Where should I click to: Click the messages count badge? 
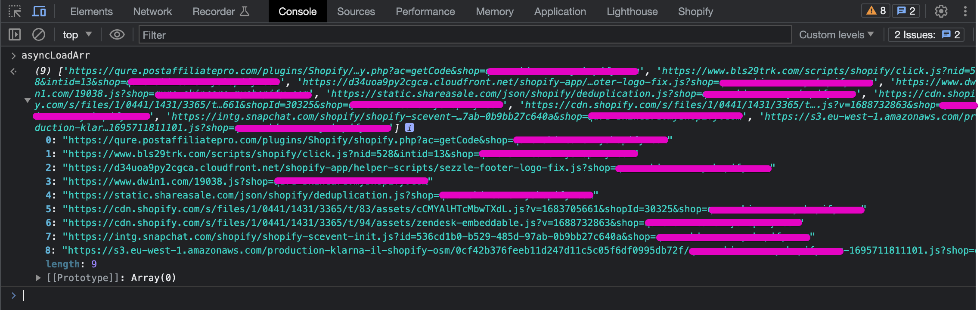tap(906, 11)
